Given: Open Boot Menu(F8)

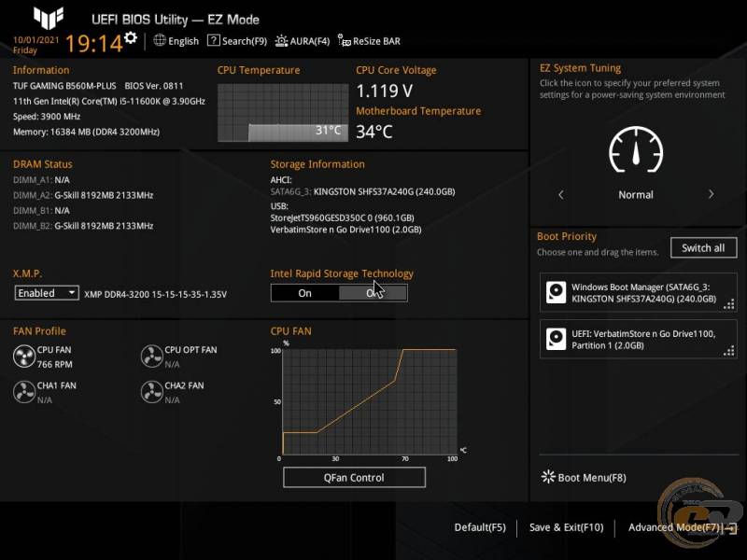Looking at the screenshot, I should pyautogui.click(x=592, y=478).
